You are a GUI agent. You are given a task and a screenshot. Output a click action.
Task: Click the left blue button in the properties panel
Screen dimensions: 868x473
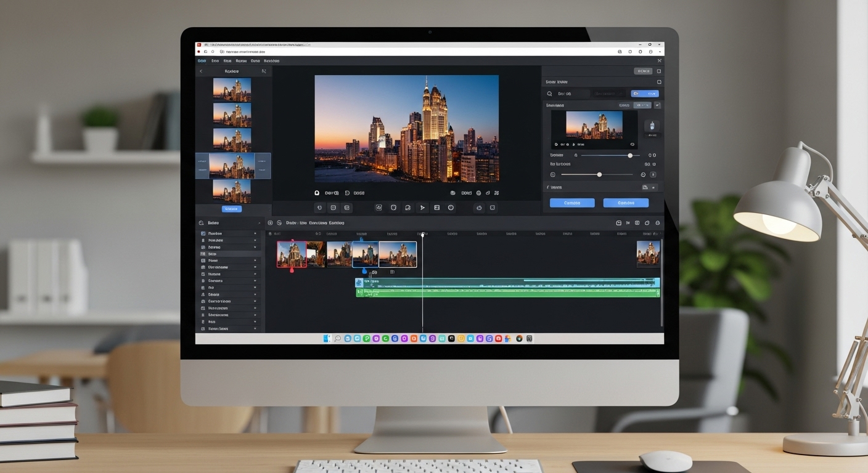click(572, 203)
